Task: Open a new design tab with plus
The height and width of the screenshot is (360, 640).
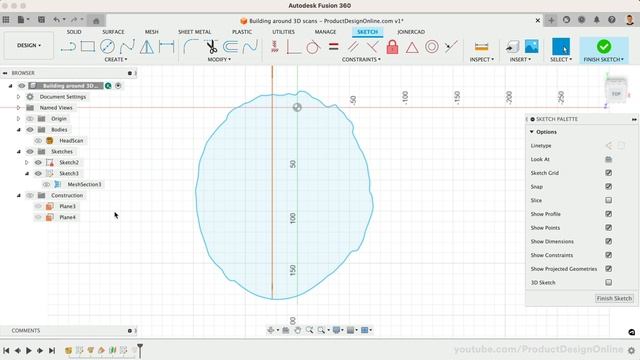Action: point(551,20)
